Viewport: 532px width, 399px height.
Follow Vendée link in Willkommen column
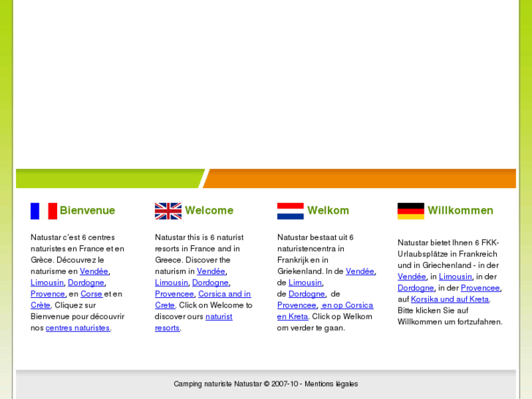[412, 277]
